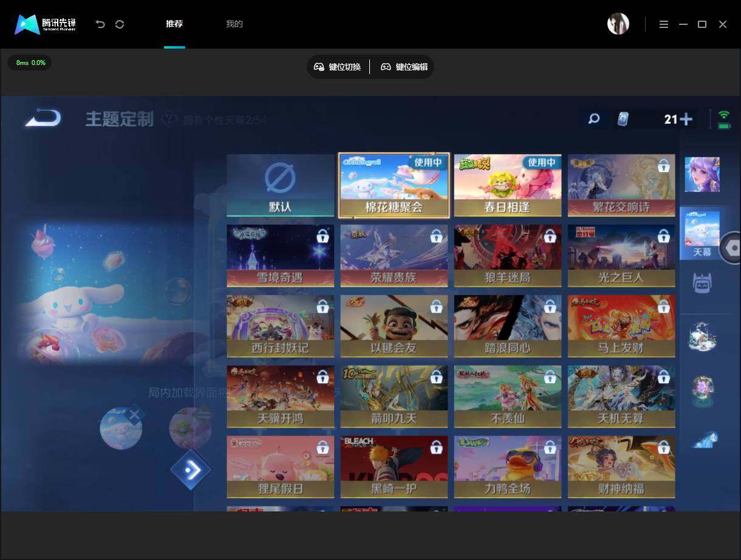Open the hamburger menu icon
Image resolution: width=741 pixels, height=560 pixels.
point(664,24)
